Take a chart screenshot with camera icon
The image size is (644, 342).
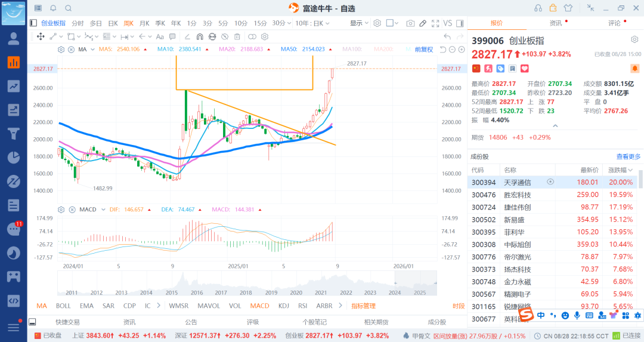410,23
